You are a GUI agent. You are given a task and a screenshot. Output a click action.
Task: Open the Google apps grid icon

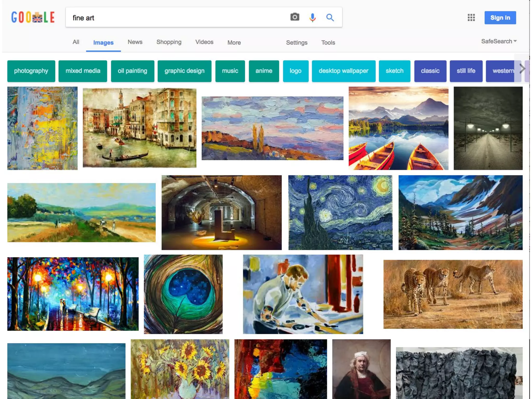(471, 18)
